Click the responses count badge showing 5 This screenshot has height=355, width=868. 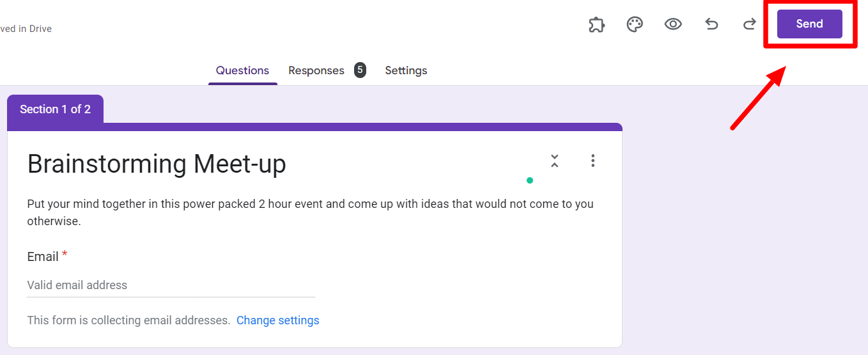pyautogui.click(x=360, y=70)
